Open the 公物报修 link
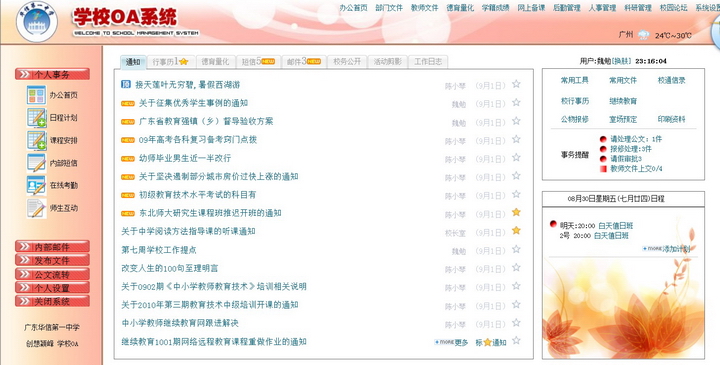720x365 pixels. tap(574, 119)
